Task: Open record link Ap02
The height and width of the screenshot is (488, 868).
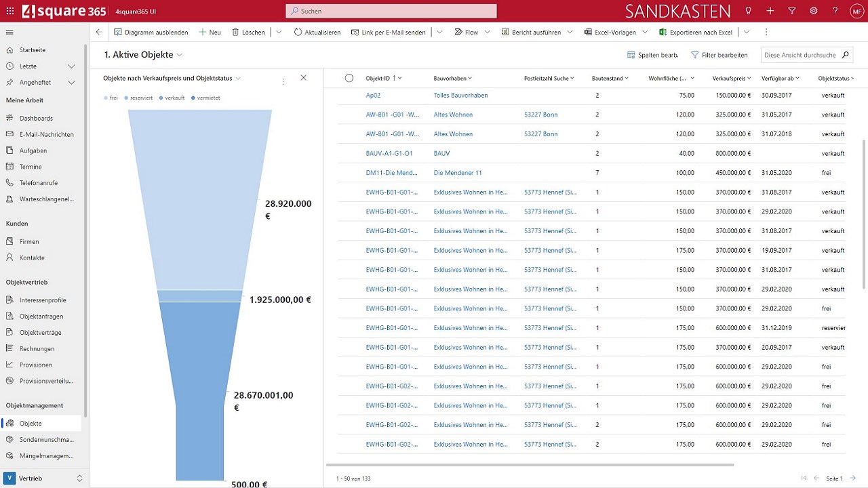Action: pyautogui.click(x=373, y=96)
